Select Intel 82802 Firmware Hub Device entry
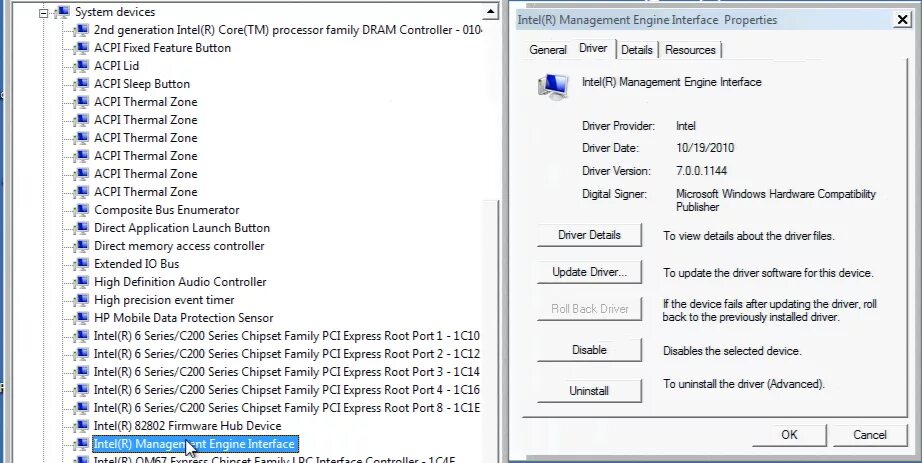The image size is (922, 463). click(188, 426)
